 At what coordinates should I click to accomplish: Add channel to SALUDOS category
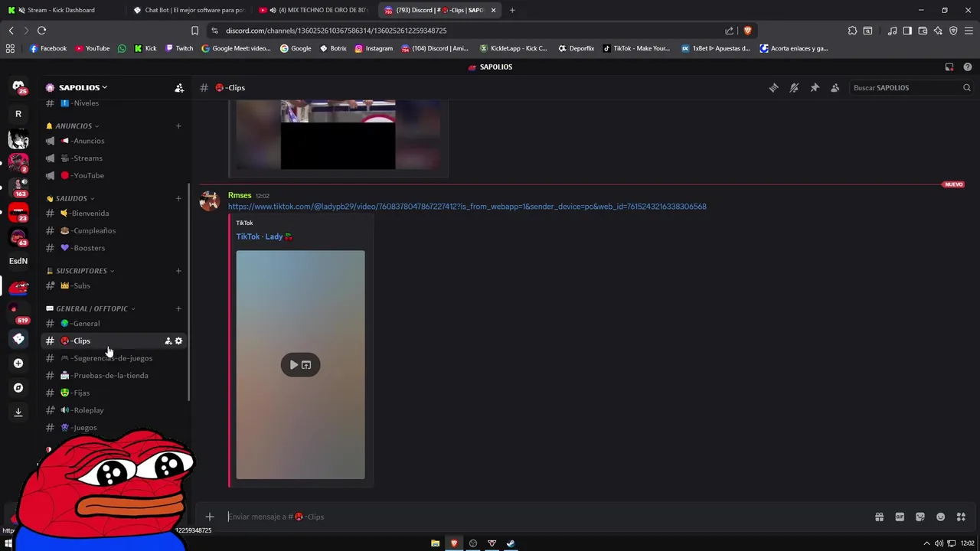coord(178,199)
